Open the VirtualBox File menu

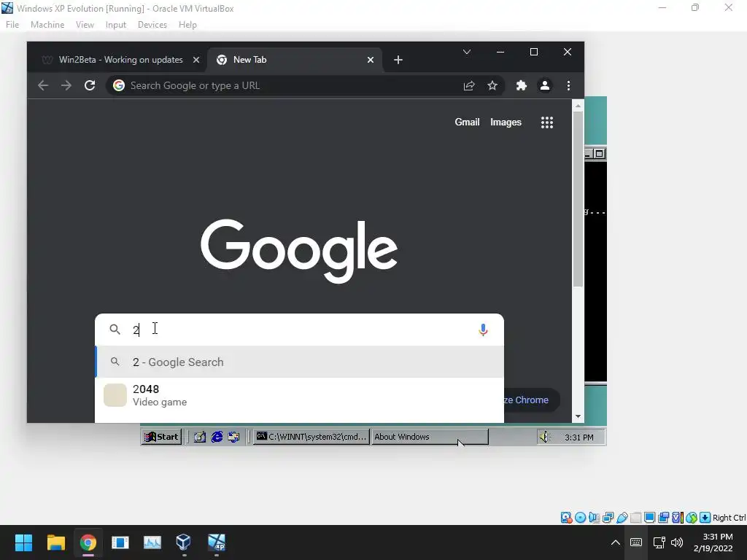(12, 25)
